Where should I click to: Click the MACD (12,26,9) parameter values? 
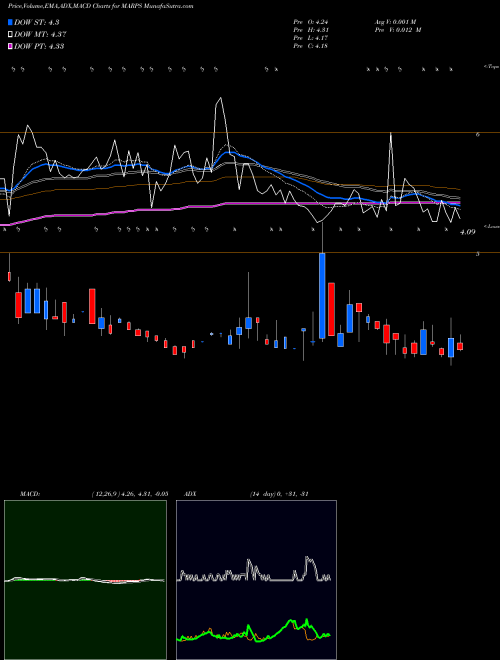point(130,494)
